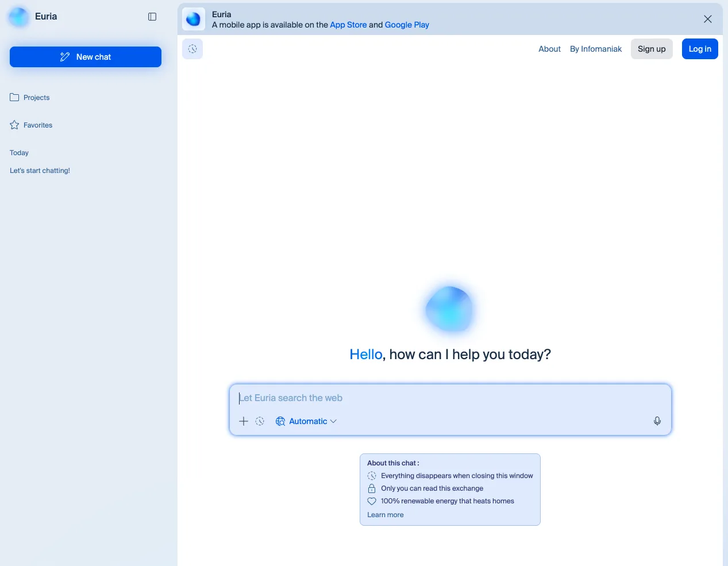
Task: Click the ephemeral timer icon in the input bar
Action: pos(260,421)
